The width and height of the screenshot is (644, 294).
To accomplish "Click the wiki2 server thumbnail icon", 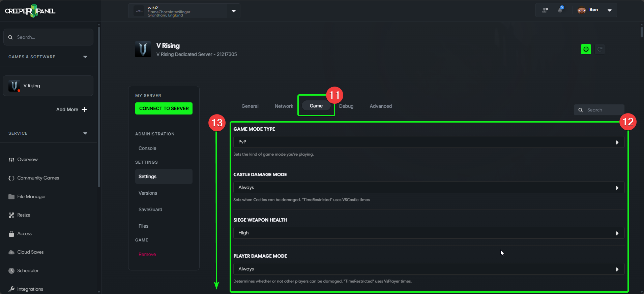I will tap(139, 11).
